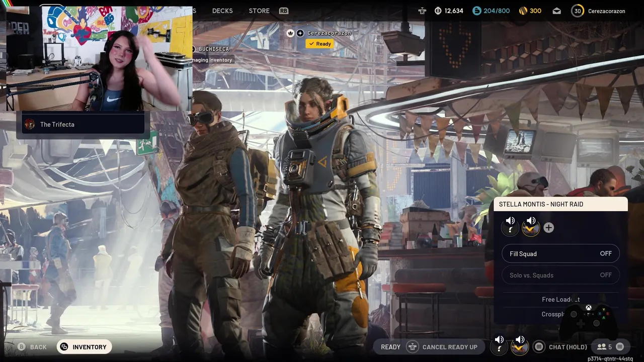Open the mail inbox icon
The width and height of the screenshot is (644, 362).
pos(556,11)
